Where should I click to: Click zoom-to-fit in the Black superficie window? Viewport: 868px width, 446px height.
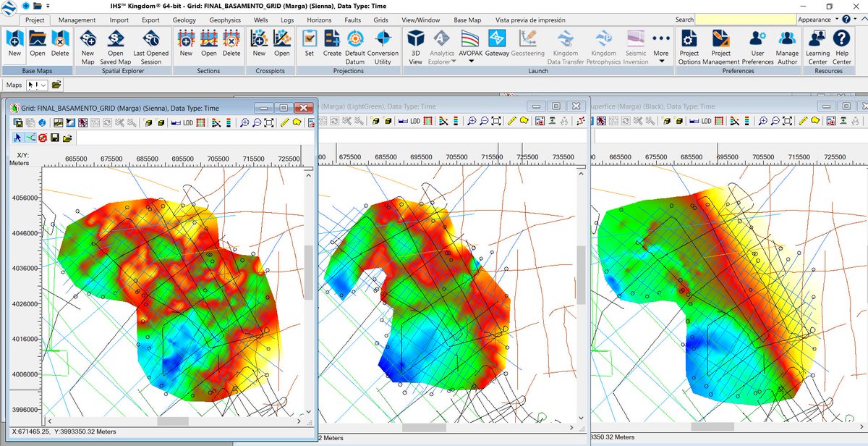(787, 121)
